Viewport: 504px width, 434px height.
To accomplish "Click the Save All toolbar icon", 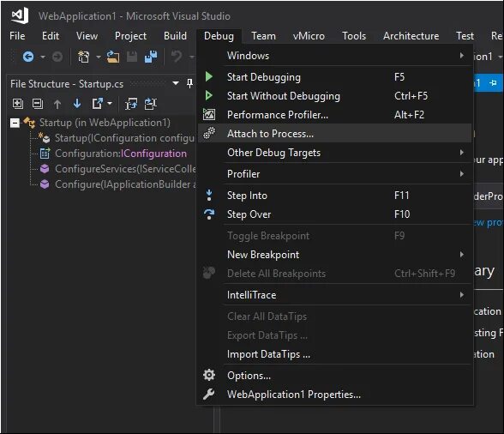I will [x=151, y=57].
